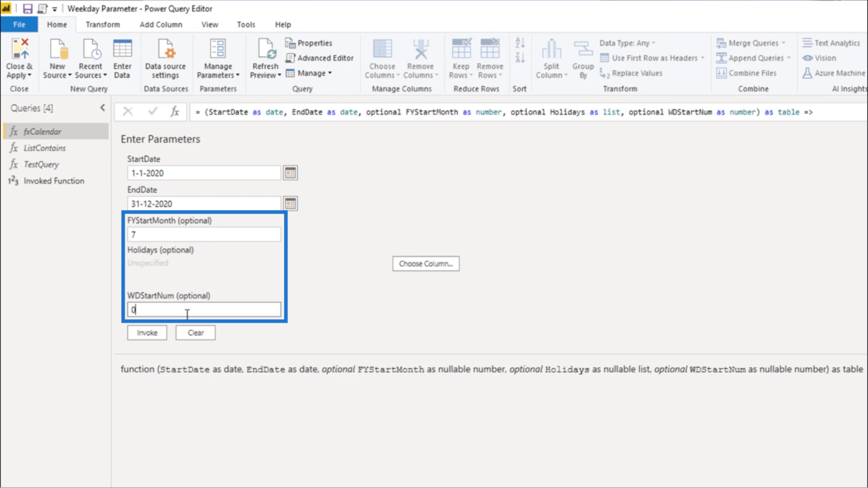Click Replace Values

(x=631, y=73)
